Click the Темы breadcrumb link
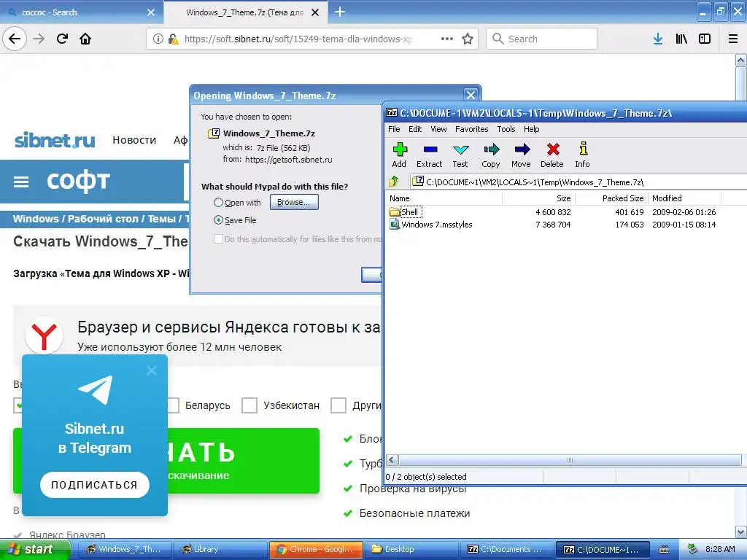 [161, 219]
